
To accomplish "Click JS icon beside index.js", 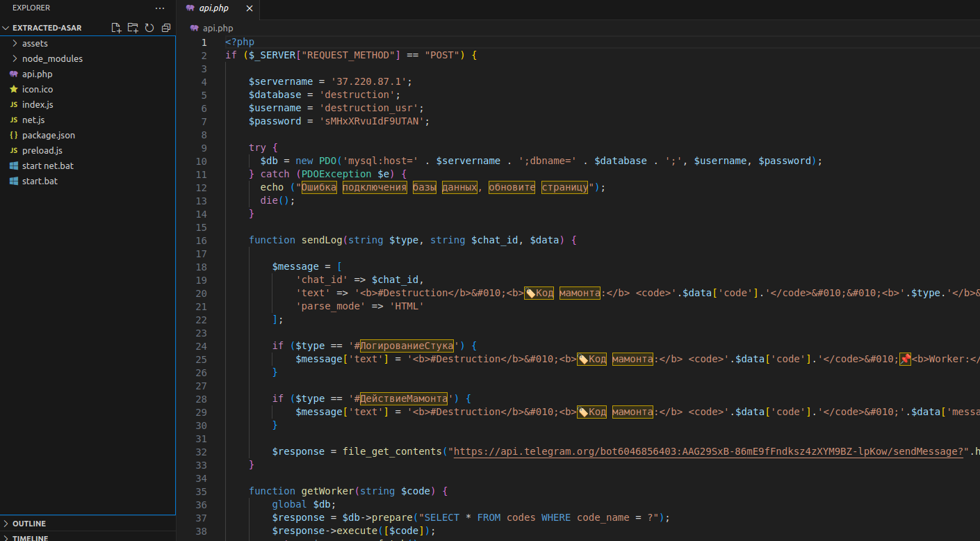I will [13, 104].
